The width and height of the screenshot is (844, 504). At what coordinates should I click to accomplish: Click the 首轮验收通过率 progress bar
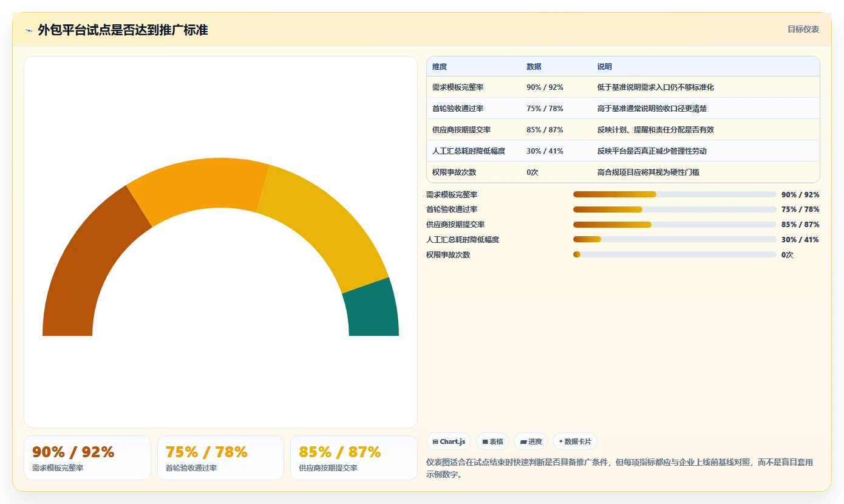click(675, 209)
